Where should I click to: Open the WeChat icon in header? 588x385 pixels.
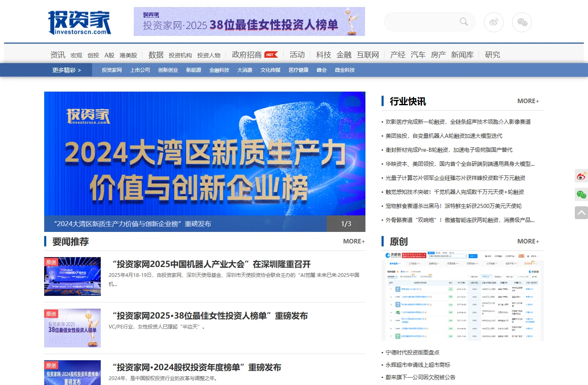pos(522,22)
